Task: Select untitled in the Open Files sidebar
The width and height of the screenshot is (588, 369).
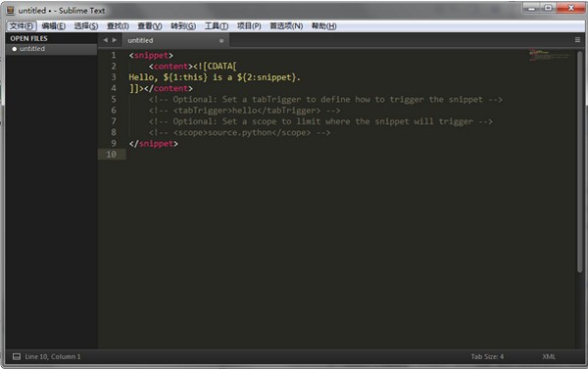Action: tap(51, 49)
